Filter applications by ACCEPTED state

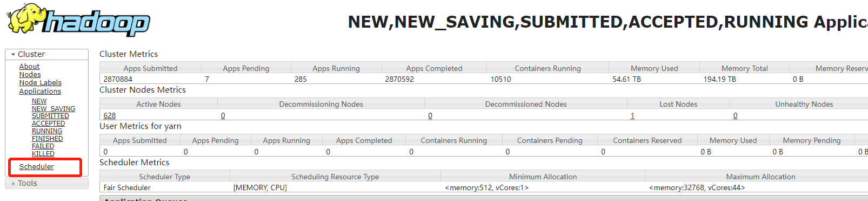[x=48, y=124]
